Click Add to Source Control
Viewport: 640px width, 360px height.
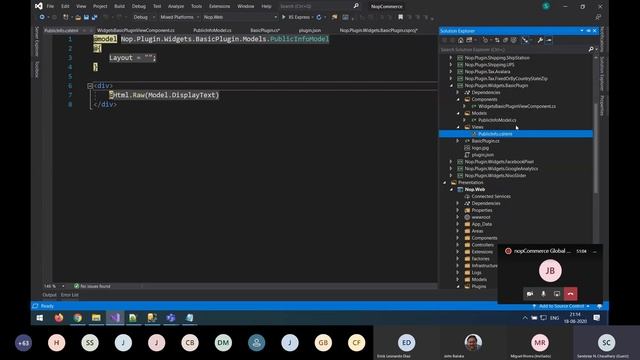(x=561, y=306)
